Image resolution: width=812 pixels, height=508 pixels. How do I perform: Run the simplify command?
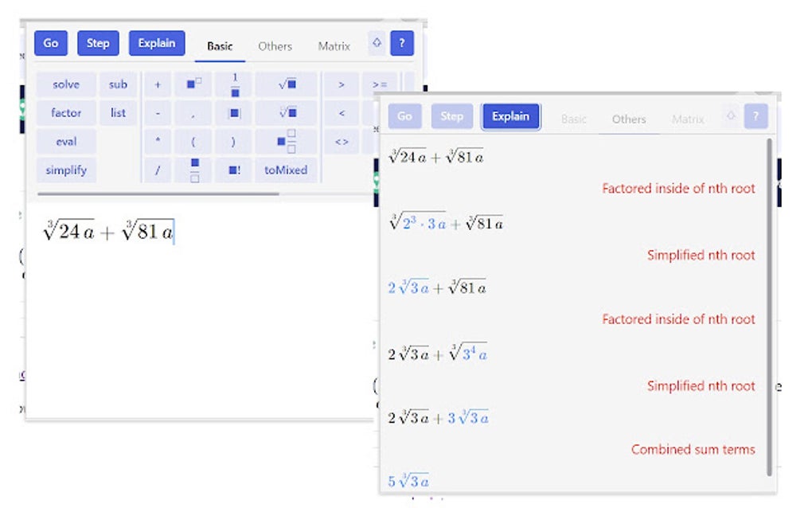coord(66,170)
